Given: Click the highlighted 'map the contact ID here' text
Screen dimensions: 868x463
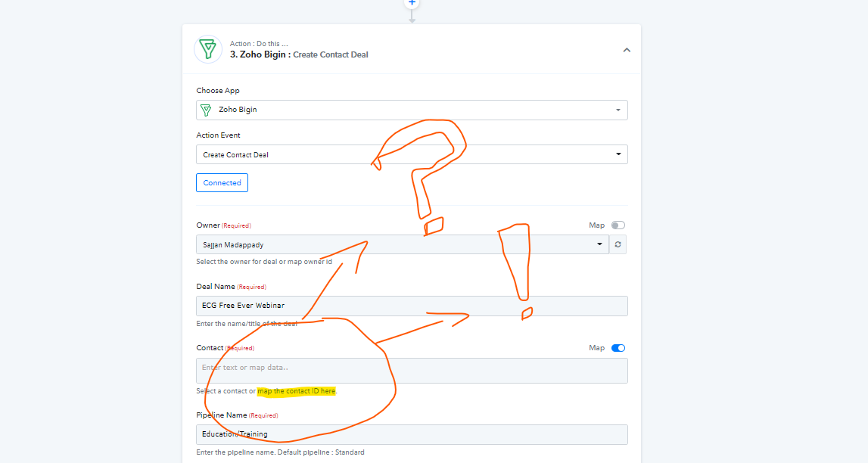Looking at the screenshot, I should 297,391.
